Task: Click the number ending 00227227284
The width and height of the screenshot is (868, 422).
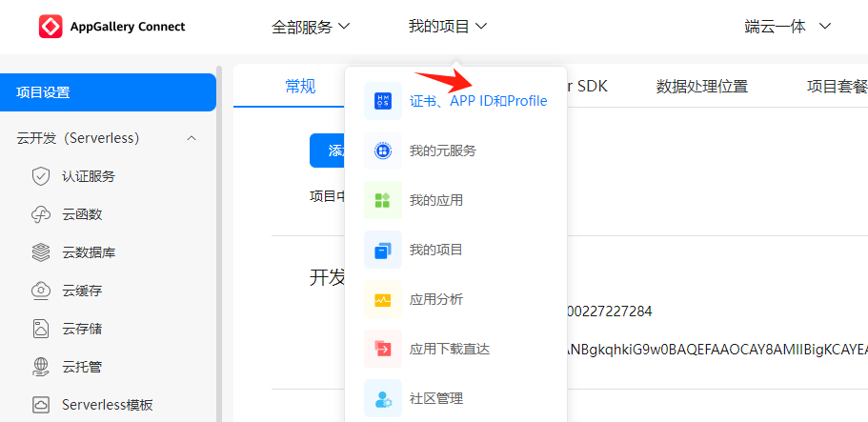Action: pos(610,311)
